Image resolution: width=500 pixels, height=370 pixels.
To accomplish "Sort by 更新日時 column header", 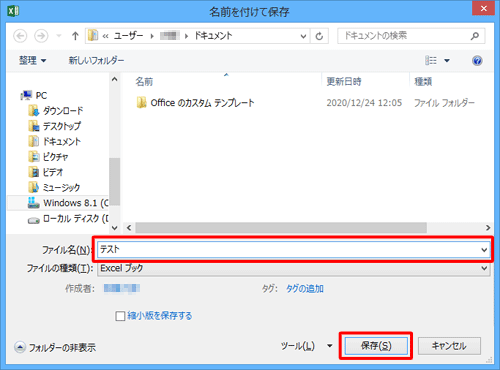I will click(x=344, y=81).
